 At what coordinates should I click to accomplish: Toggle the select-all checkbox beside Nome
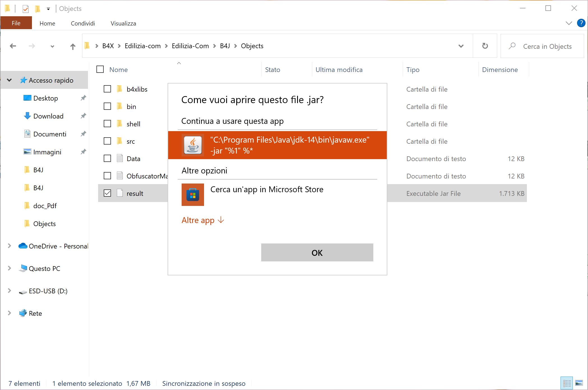tap(100, 69)
